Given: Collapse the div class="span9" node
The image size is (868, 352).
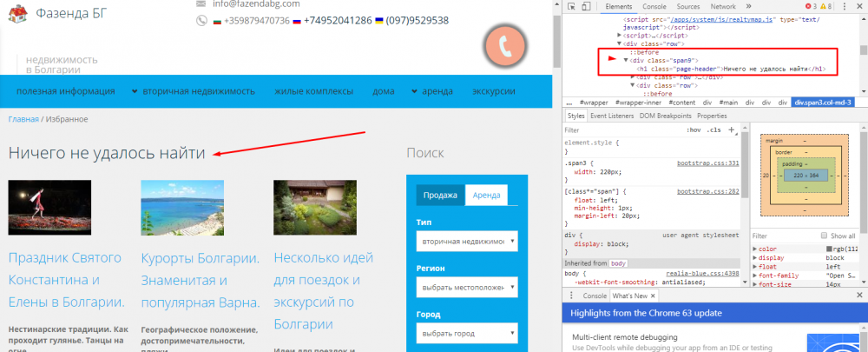Looking at the screenshot, I should [x=626, y=61].
